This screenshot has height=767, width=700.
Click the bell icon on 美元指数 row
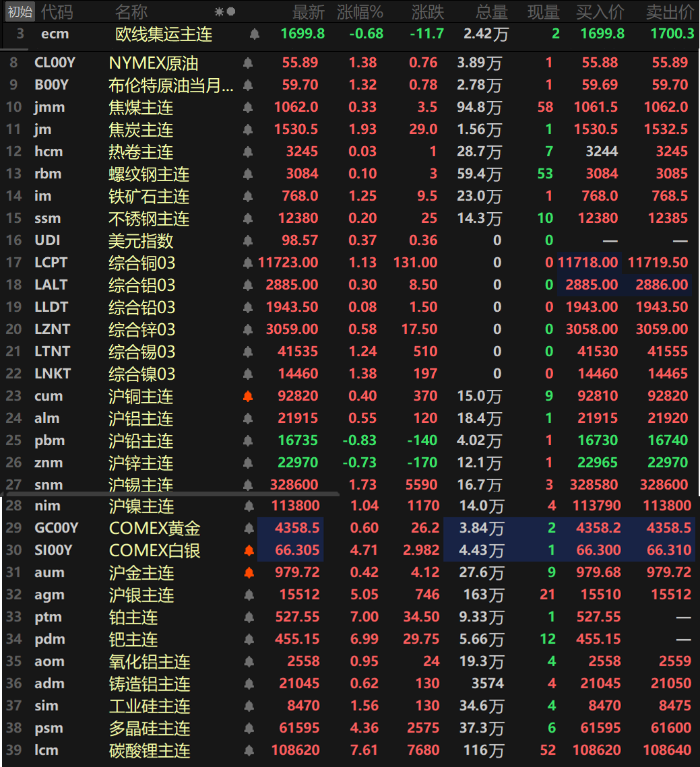pos(248,240)
